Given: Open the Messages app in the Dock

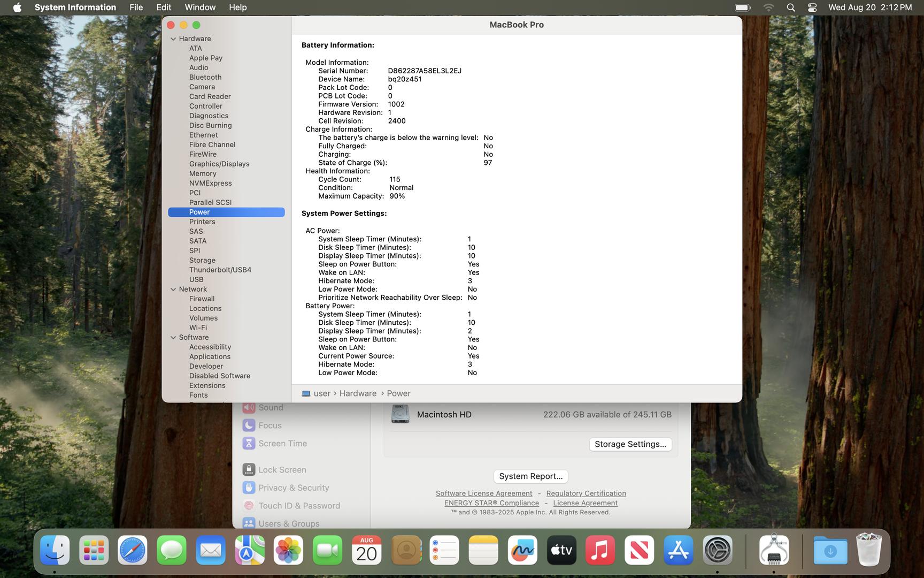Looking at the screenshot, I should tap(172, 550).
